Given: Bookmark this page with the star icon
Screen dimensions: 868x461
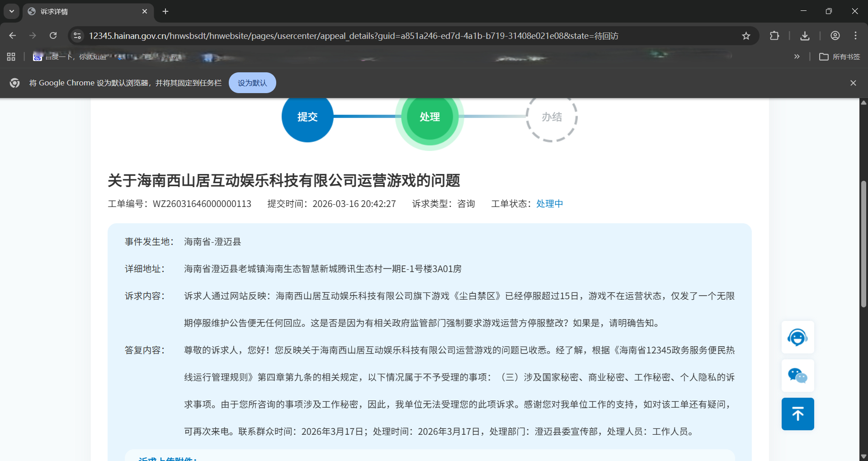Looking at the screenshot, I should coord(746,36).
